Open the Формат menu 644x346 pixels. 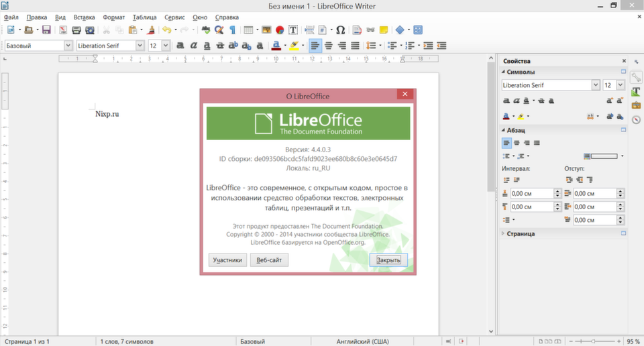114,17
